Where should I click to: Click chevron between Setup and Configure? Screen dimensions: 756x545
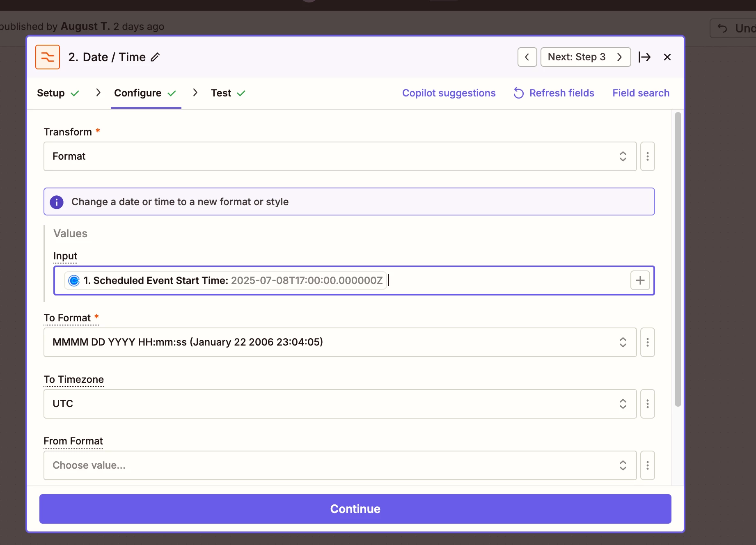pyautogui.click(x=98, y=93)
